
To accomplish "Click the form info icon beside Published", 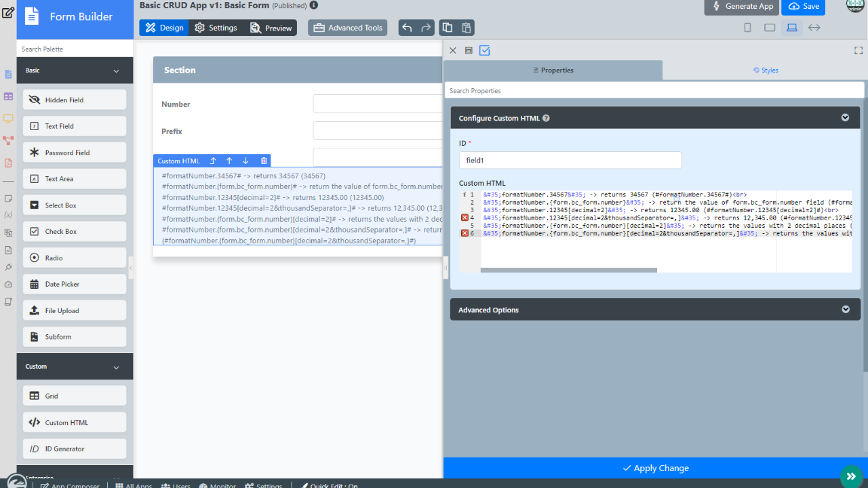I will click(x=313, y=5).
